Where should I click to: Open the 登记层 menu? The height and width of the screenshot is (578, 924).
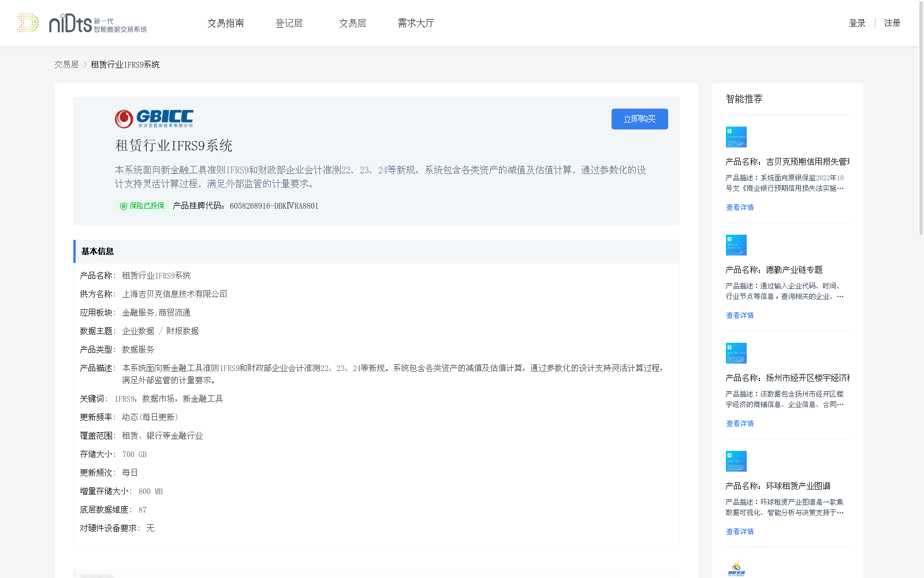[289, 23]
